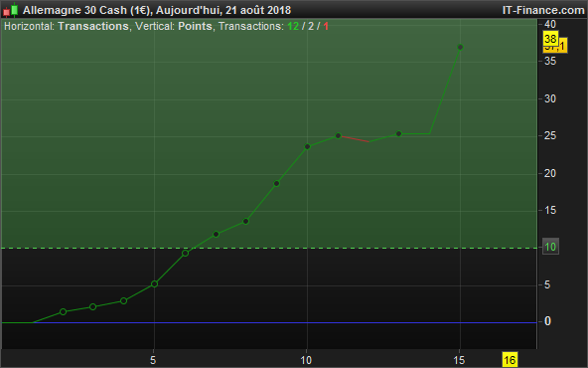Click the x-axis value 5
The image size is (588, 368).
click(x=153, y=360)
